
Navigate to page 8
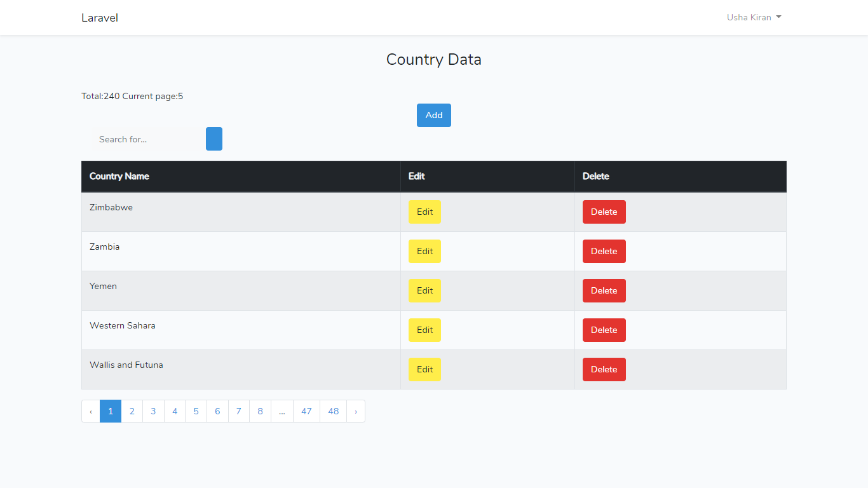point(260,411)
